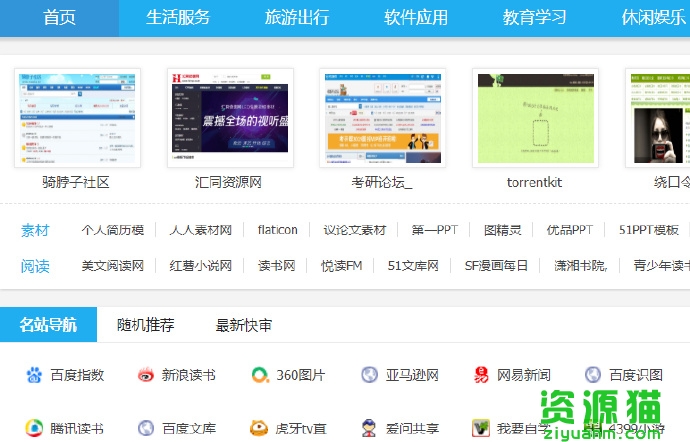Click the 考研论坛_ caption link
The width and height of the screenshot is (690, 442).
(x=382, y=182)
